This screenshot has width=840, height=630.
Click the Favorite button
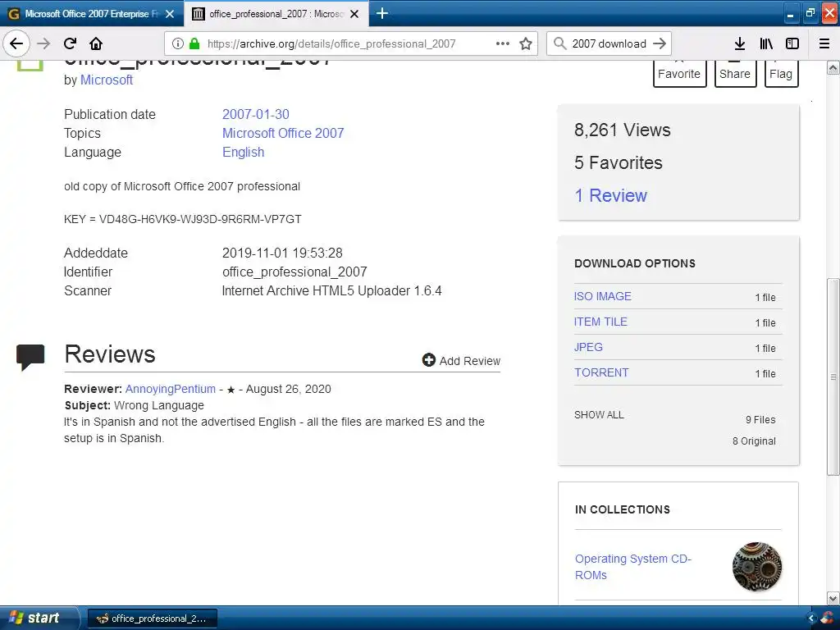(x=679, y=73)
